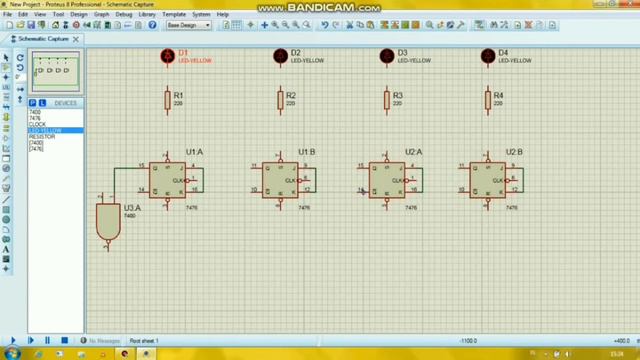Image resolution: width=640 pixels, height=360 pixels.
Task: Click the Step simulation button
Action: (x=31, y=340)
